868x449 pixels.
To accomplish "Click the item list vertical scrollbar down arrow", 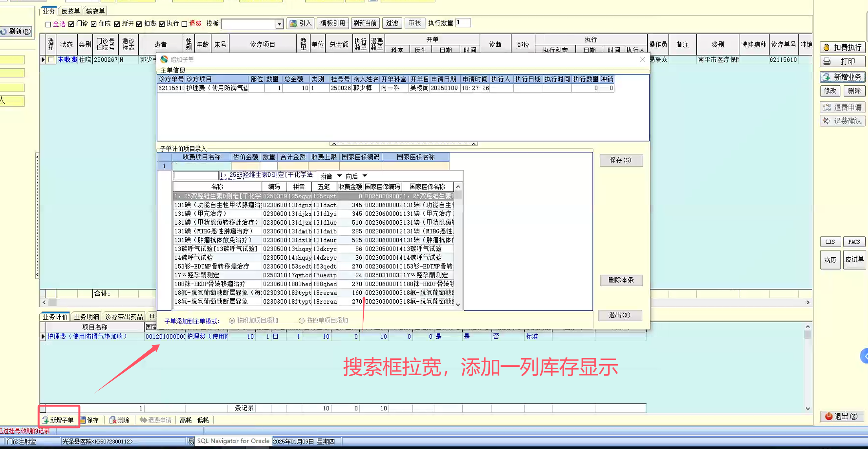I will (458, 305).
